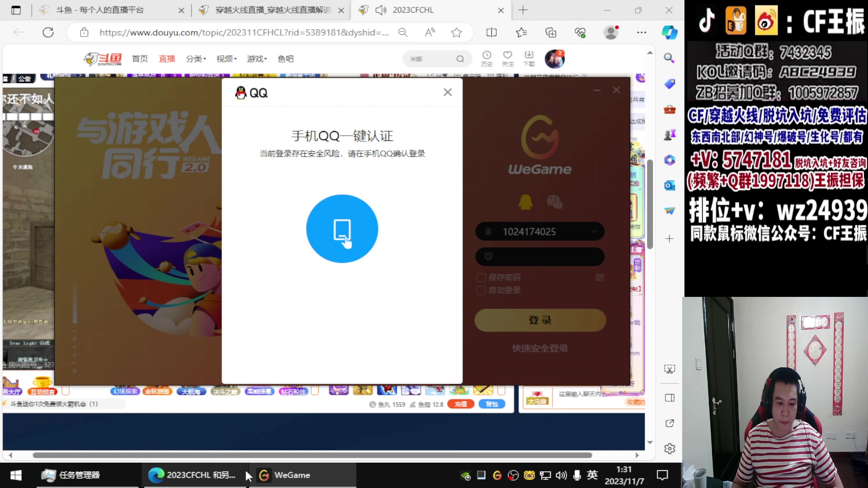This screenshot has height=488, width=868.
Task: Open Edge sidebar shopping tag
Action: (669, 84)
